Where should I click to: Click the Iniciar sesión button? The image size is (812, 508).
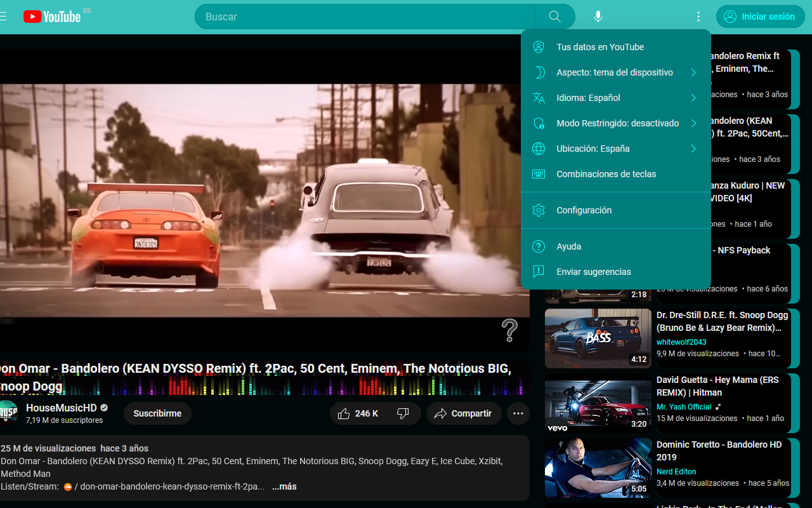(760, 17)
